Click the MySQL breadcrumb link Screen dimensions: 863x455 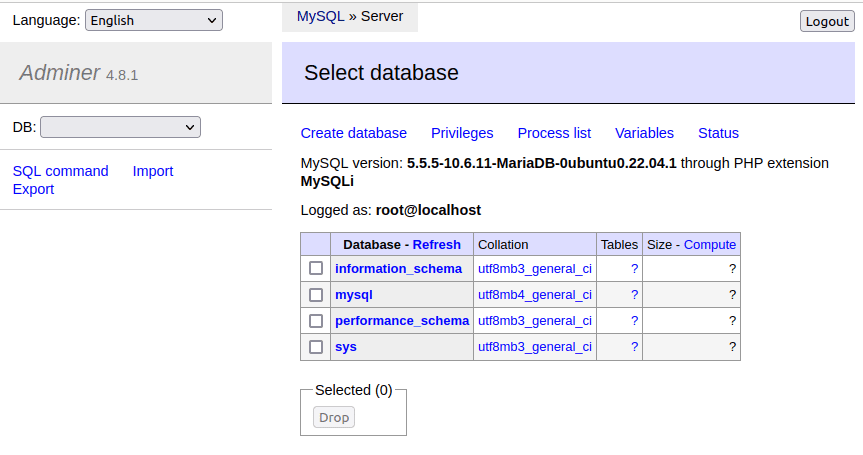(320, 16)
